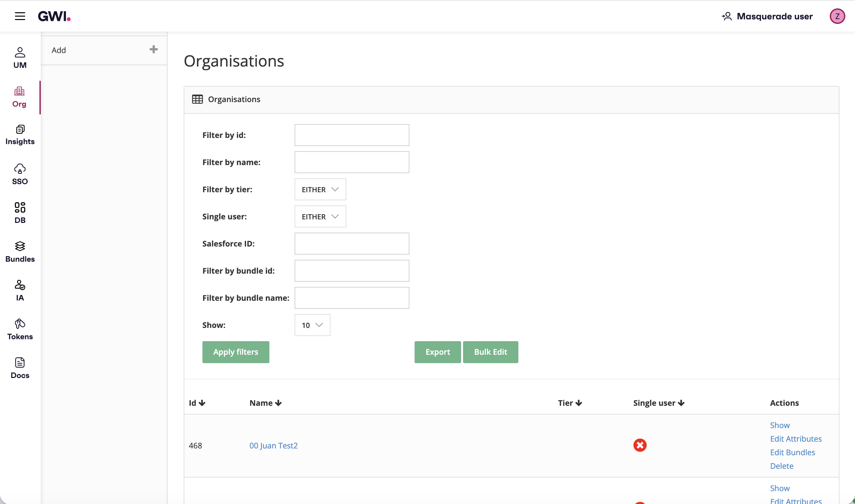Open the Bundles sidebar section
Image resolution: width=855 pixels, height=504 pixels.
tap(20, 252)
